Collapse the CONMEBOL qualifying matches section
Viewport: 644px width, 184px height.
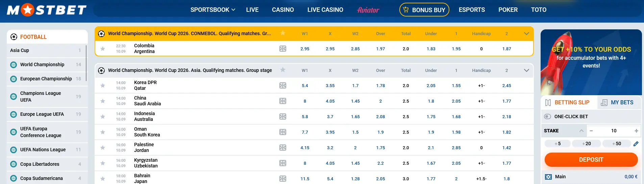(526, 34)
